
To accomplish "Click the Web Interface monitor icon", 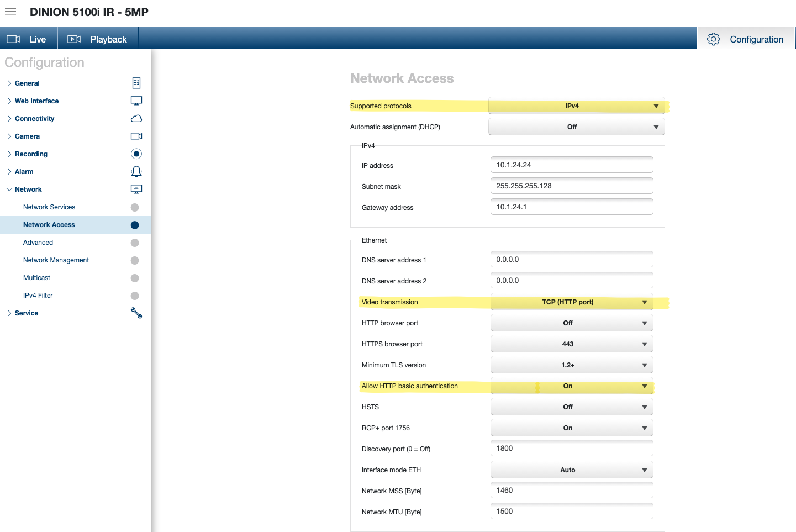I will (x=136, y=101).
